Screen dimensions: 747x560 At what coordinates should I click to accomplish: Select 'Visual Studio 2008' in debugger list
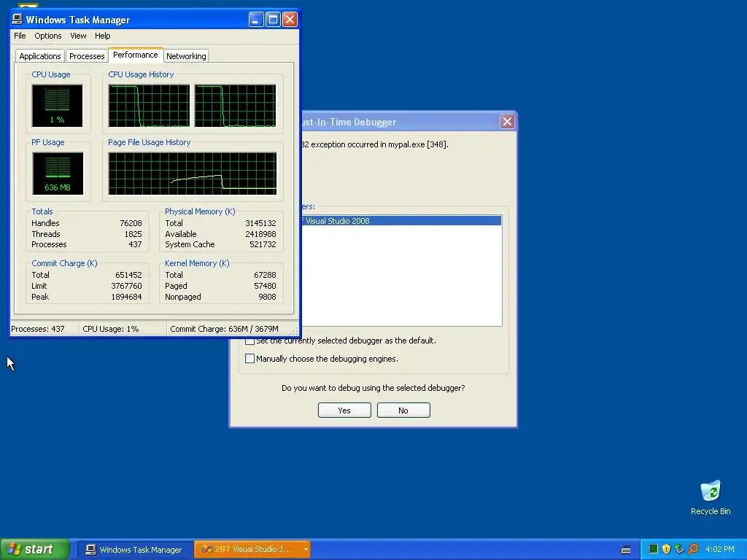coord(401,220)
